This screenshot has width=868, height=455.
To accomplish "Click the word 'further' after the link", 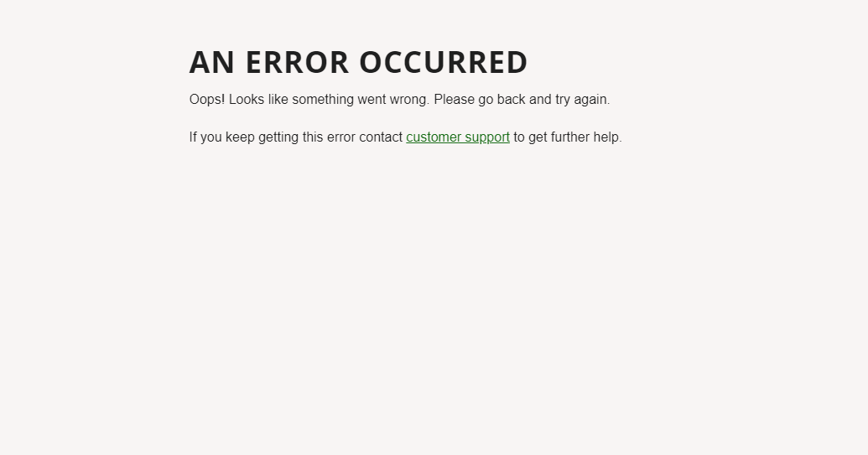I will [570, 137].
